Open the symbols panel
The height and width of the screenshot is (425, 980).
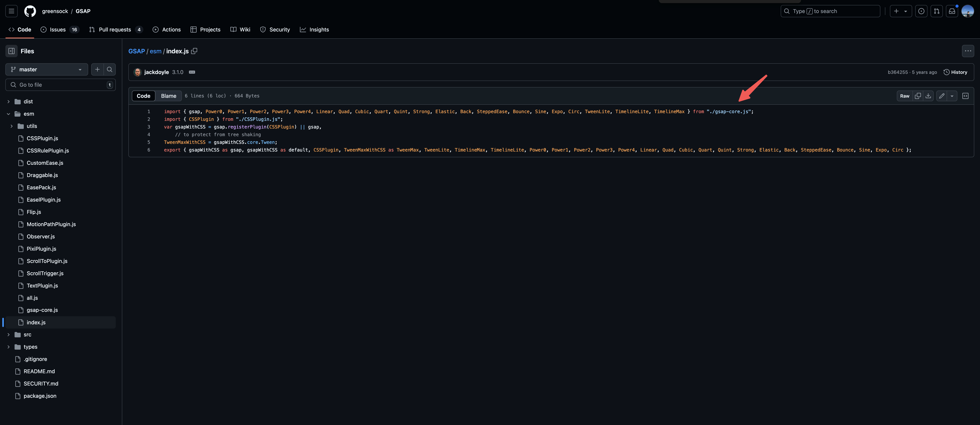(965, 96)
